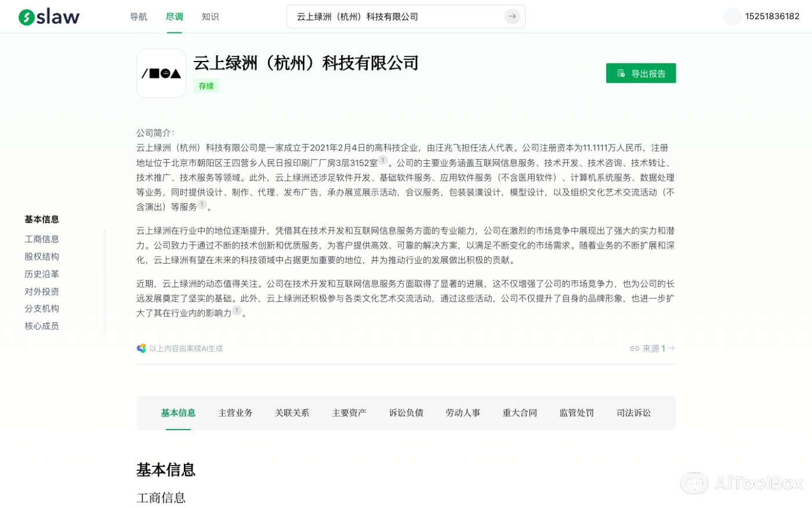Expand the 股权结构 sidebar section

tap(42, 256)
